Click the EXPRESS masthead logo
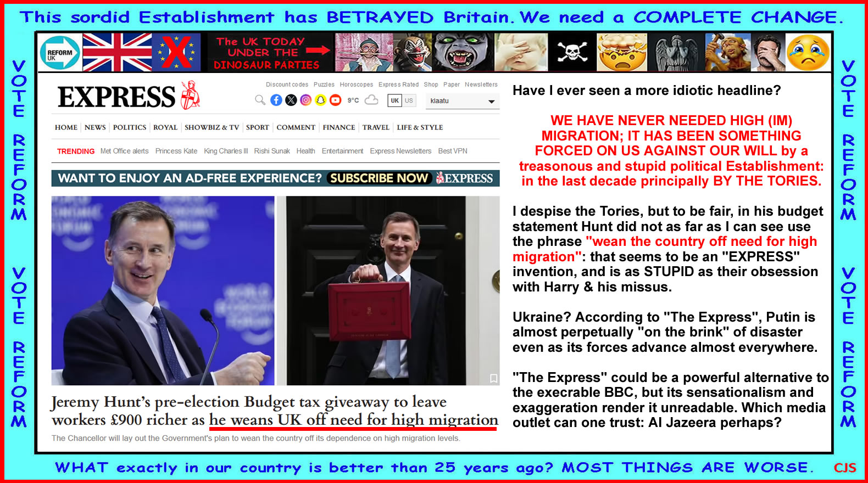 (116, 97)
